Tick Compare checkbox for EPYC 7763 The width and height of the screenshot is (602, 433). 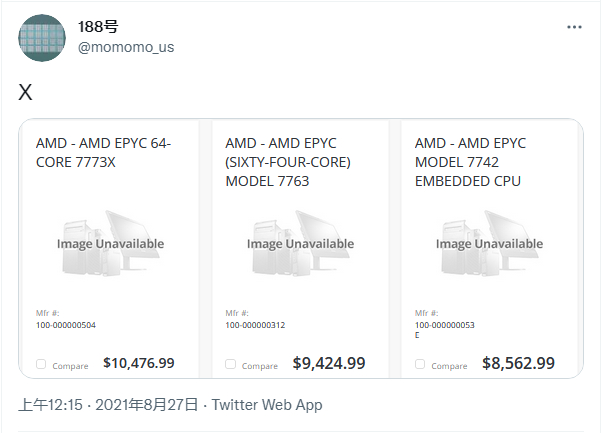[231, 365]
